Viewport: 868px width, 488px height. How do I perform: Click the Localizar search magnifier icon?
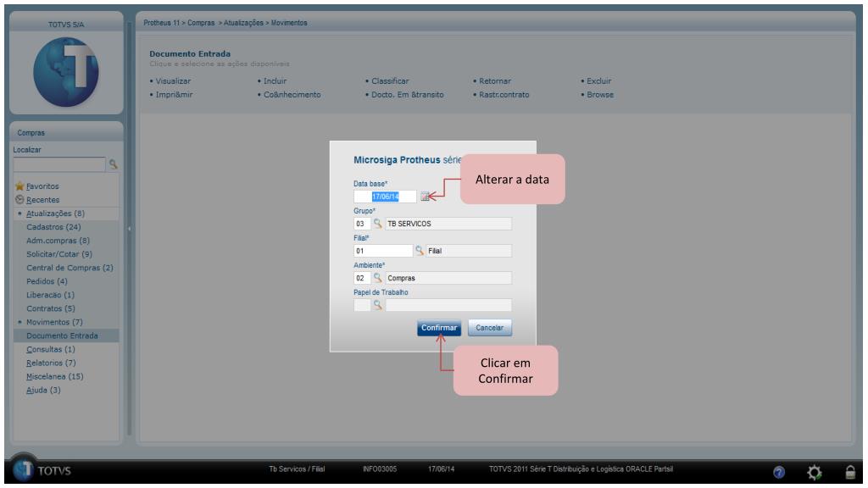[x=113, y=164]
